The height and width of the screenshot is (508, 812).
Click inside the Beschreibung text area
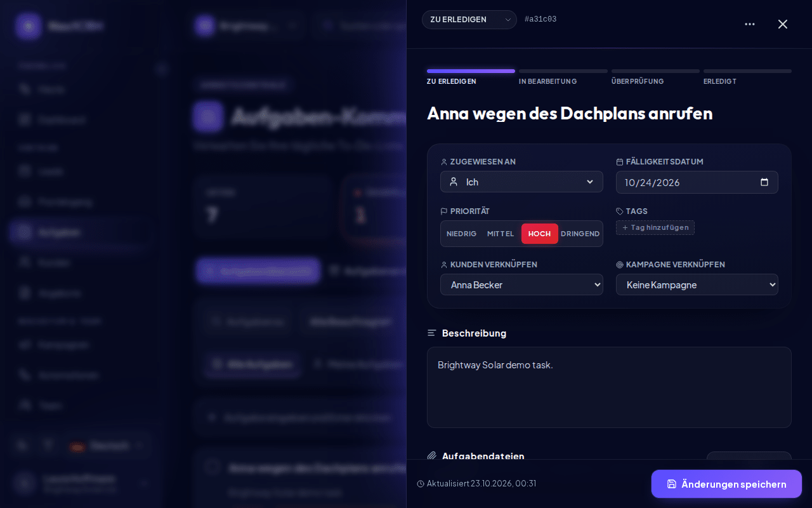tap(609, 387)
